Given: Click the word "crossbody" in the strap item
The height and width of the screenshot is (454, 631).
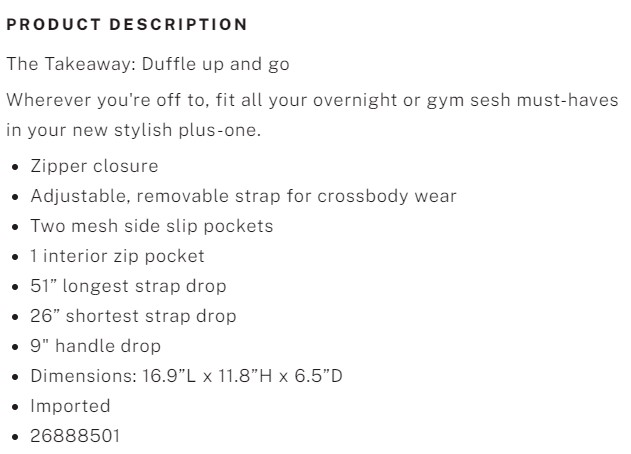Looking at the screenshot, I should pos(359,196).
